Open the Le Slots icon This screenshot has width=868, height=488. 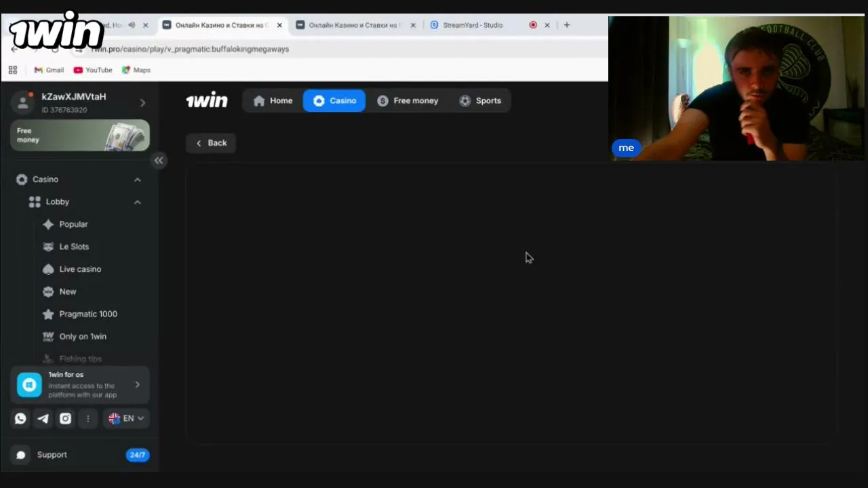(48, 247)
